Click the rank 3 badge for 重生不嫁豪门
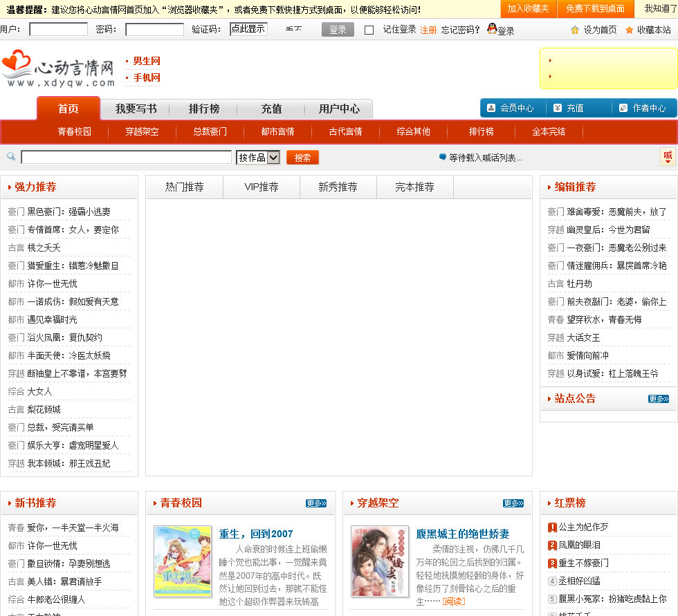Screen dimensions: 678x616 click(552, 563)
